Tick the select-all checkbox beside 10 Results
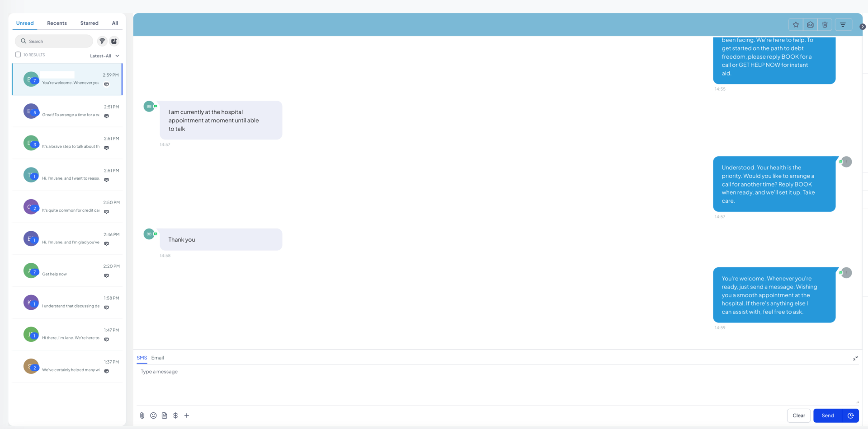 coord(18,55)
